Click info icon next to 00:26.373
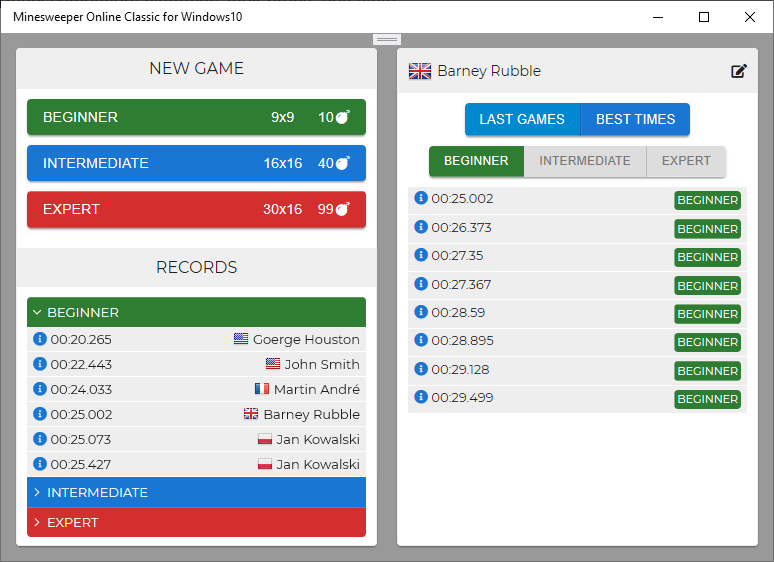The image size is (774, 562). pyautogui.click(x=421, y=226)
